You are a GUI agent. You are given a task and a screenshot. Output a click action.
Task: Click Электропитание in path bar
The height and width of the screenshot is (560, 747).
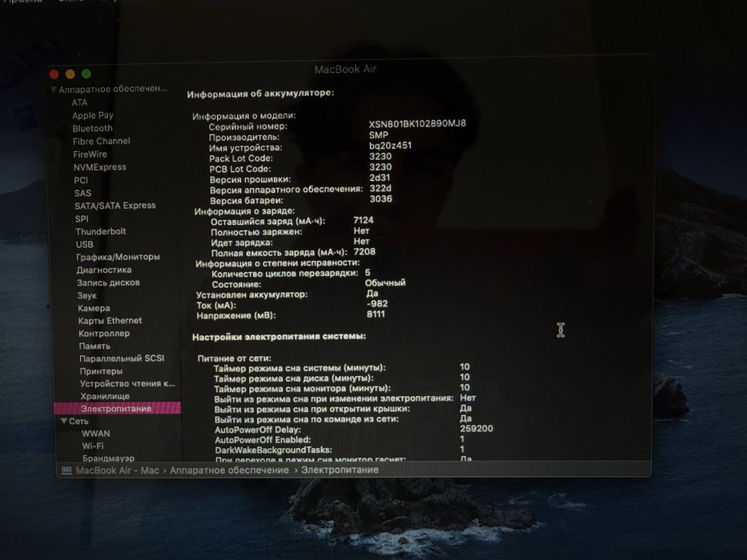point(339,470)
